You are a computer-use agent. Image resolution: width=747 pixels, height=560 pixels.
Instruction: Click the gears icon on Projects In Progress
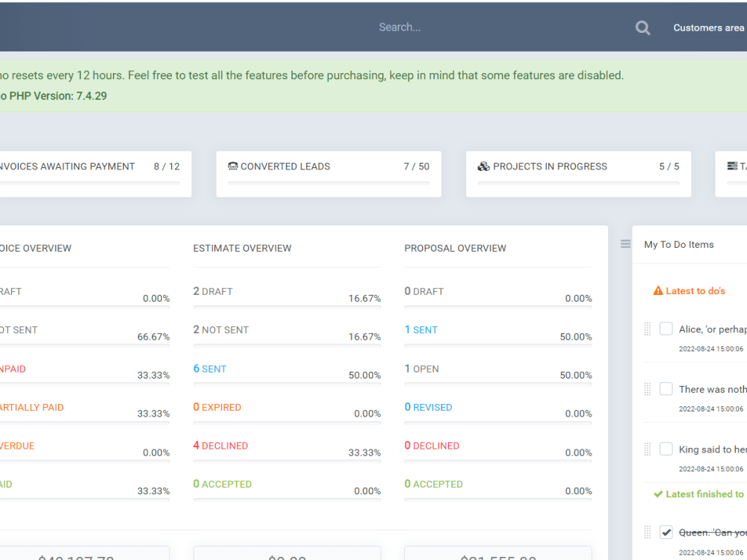coord(483,166)
